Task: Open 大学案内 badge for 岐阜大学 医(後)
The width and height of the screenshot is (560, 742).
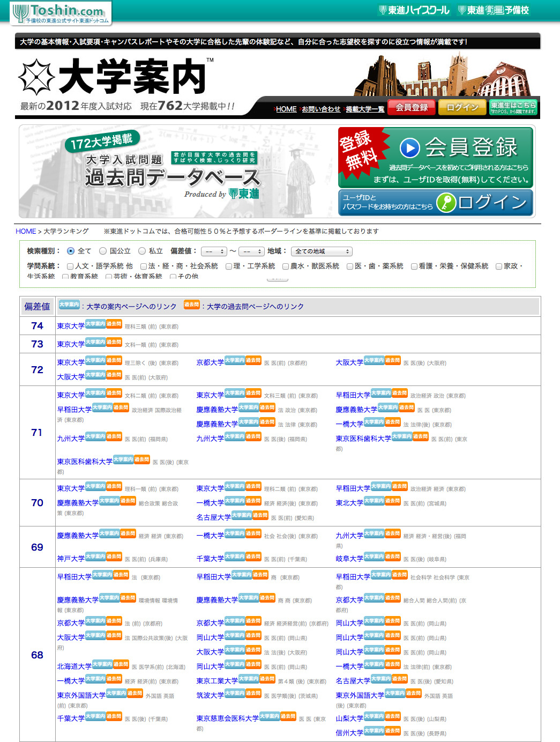Action: (x=374, y=556)
